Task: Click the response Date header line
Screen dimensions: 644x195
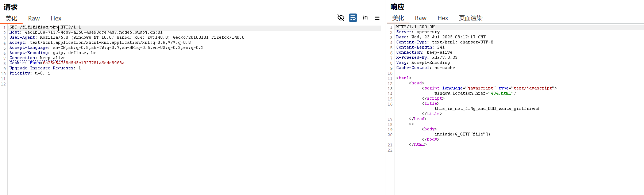Action: point(441,37)
